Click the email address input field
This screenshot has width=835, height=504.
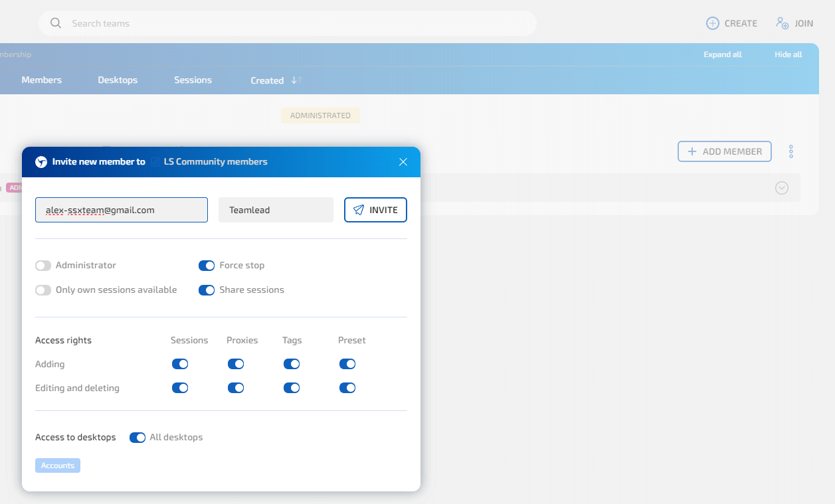pyautogui.click(x=122, y=210)
